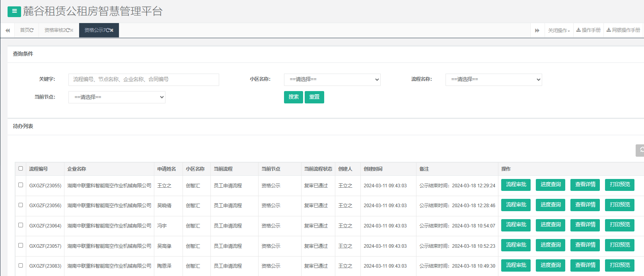This screenshot has height=276, width=644.
Task: Close the 资格审核2 tab with its X icon
Action: [72, 30]
